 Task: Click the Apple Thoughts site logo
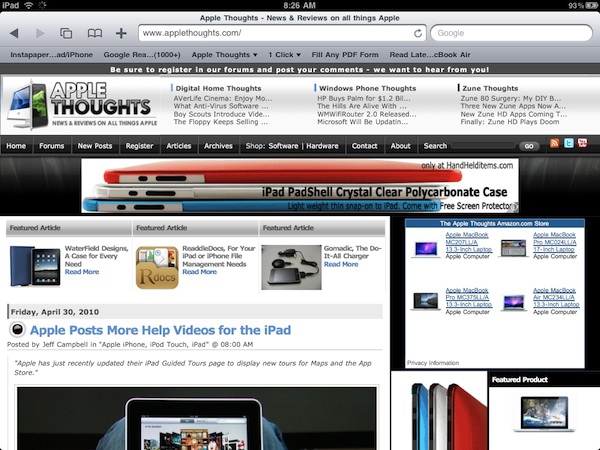click(x=82, y=104)
